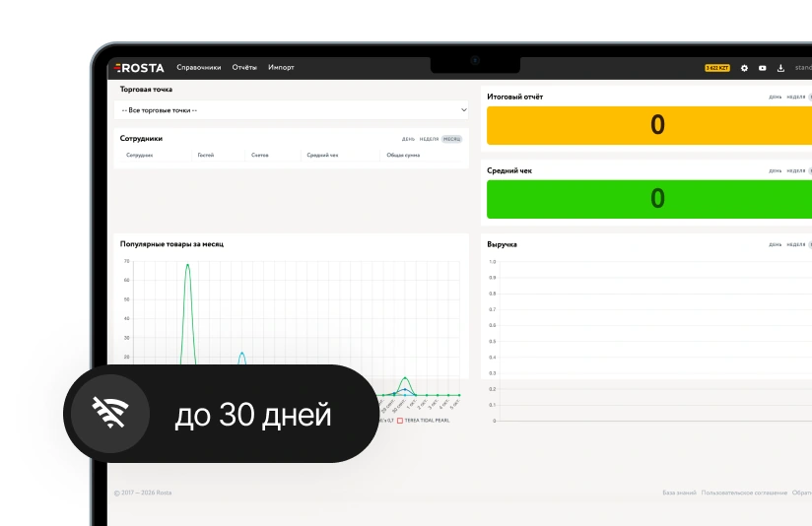This screenshot has height=526, width=812.
Task: Set Средний чек panel period to неделя
Action: [796, 170]
